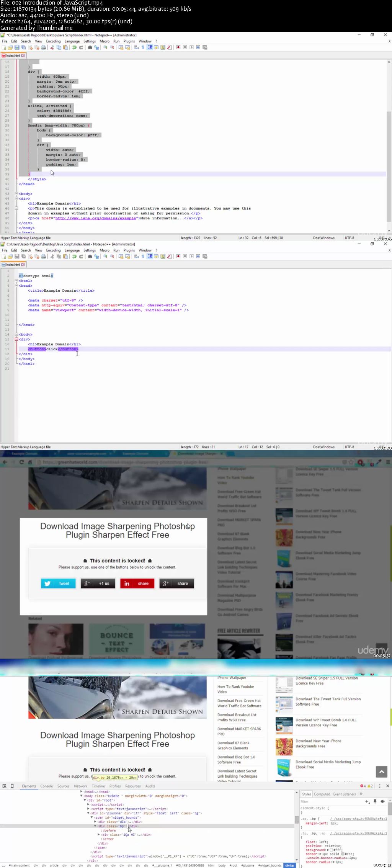Click the red LinkedIn share button

click(137, 584)
